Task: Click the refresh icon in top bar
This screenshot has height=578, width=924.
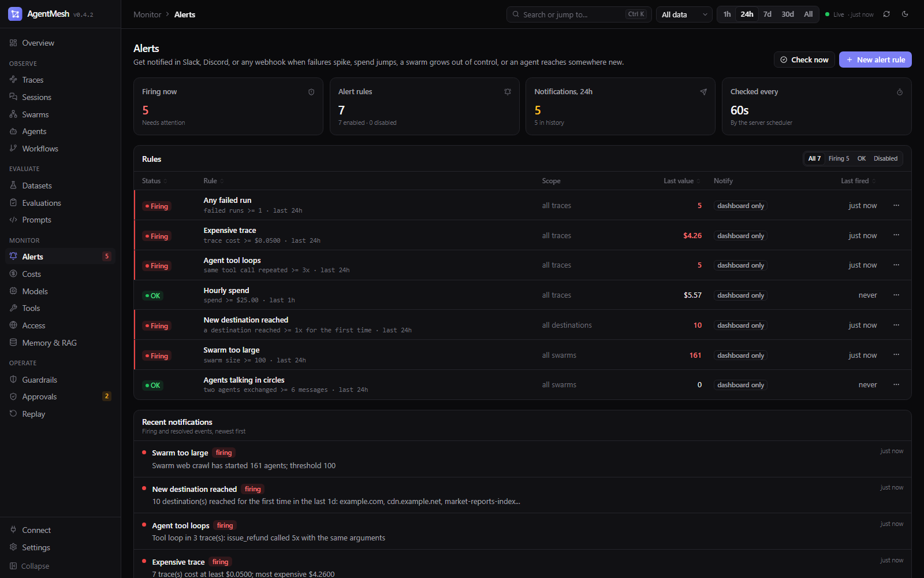Action: coord(886,14)
